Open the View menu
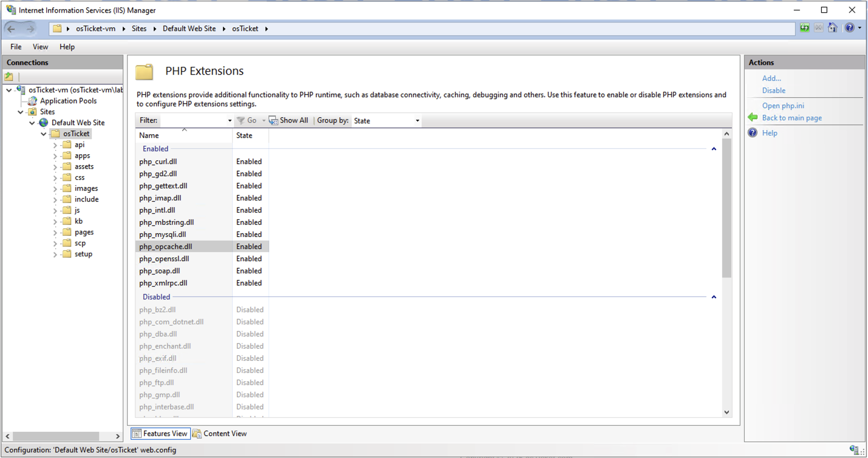Viewport: 868px width, 458px height. coord(40,47)
